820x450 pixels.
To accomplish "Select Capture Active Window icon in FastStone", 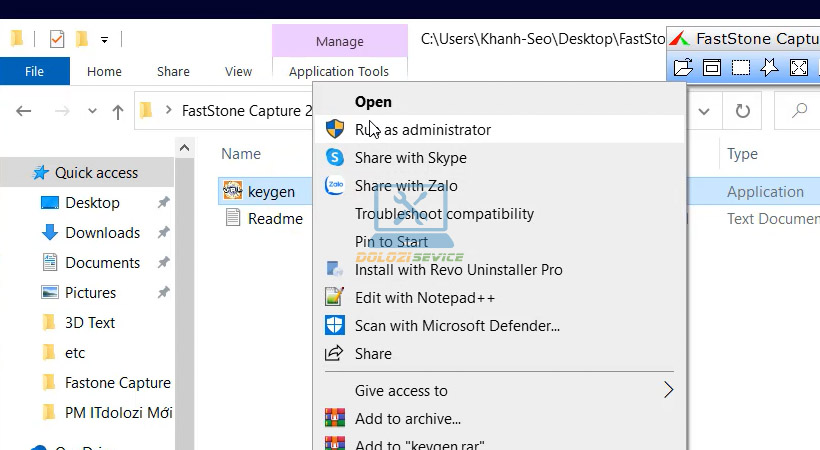I will 712,68.
